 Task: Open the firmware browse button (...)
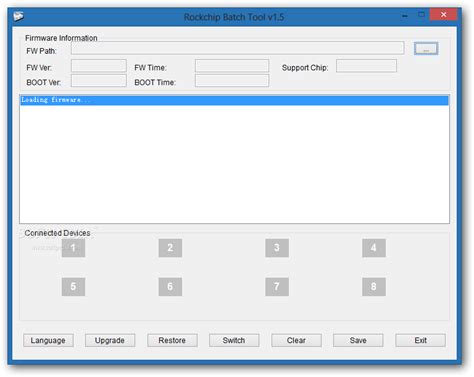[x=426, y=49]
